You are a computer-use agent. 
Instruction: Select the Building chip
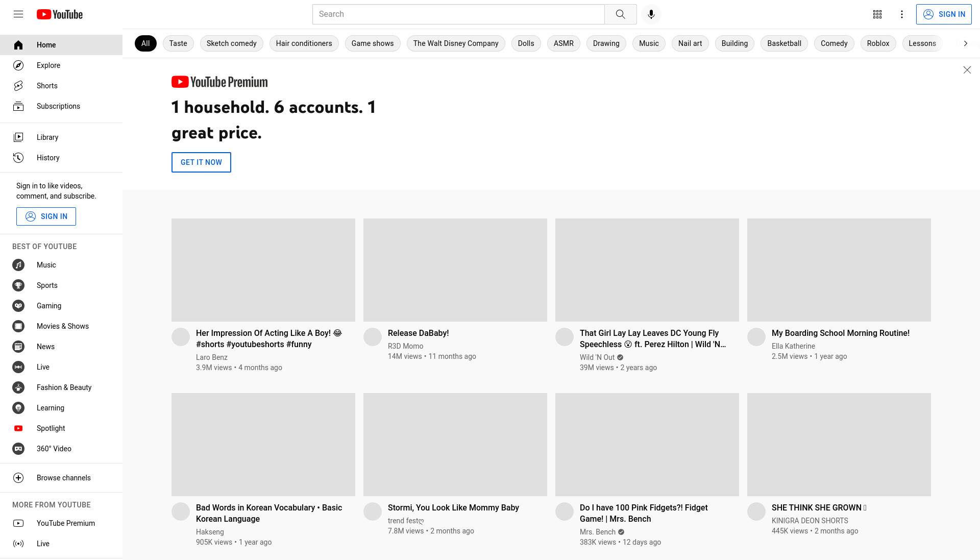pyautogui.click(x=734, y=43)
